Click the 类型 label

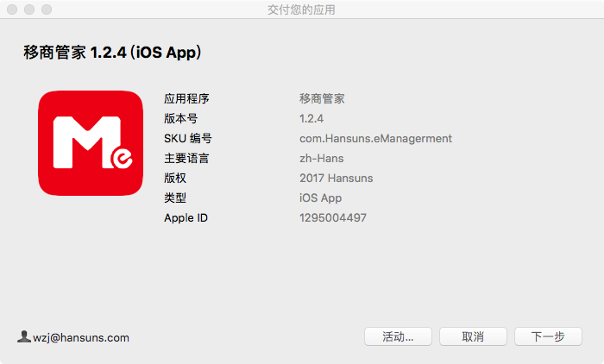(175, 198)
